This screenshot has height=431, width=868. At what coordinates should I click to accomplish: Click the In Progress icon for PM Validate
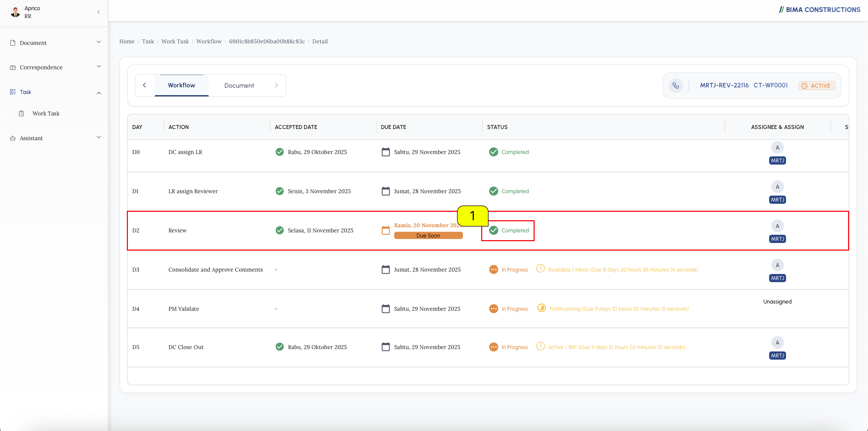coord(494,309)
